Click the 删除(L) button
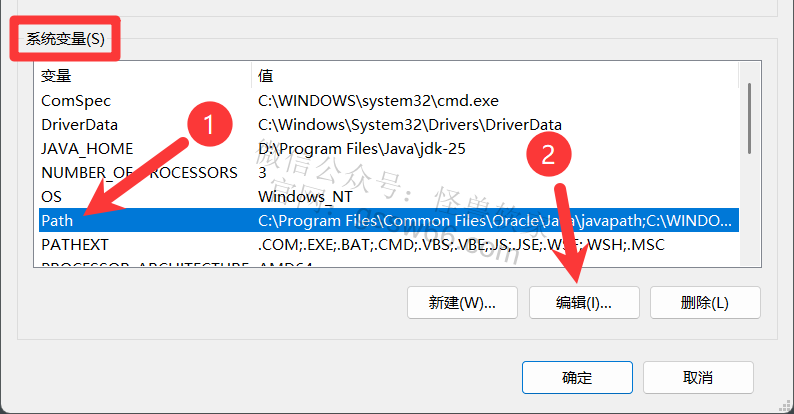 point(705,303)
